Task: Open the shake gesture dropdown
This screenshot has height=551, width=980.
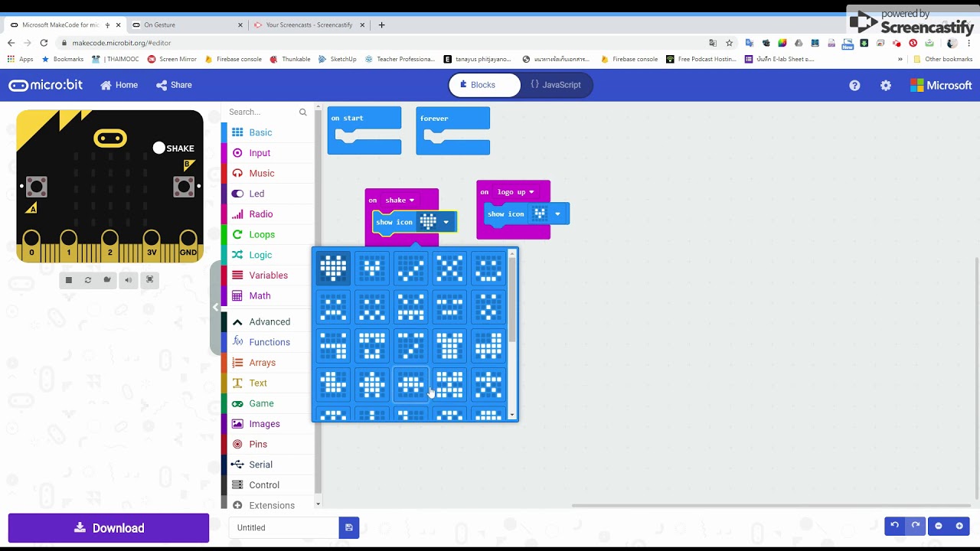Action: pos(400,201)
